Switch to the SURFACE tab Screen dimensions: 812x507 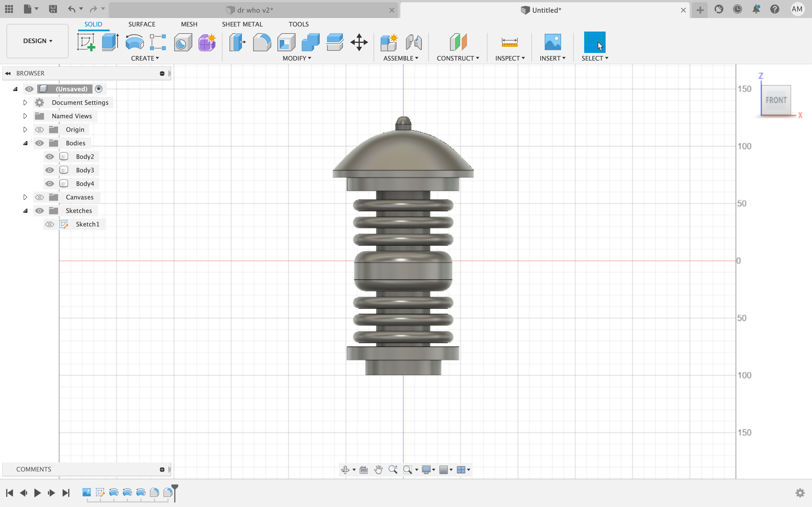(142, 24)
